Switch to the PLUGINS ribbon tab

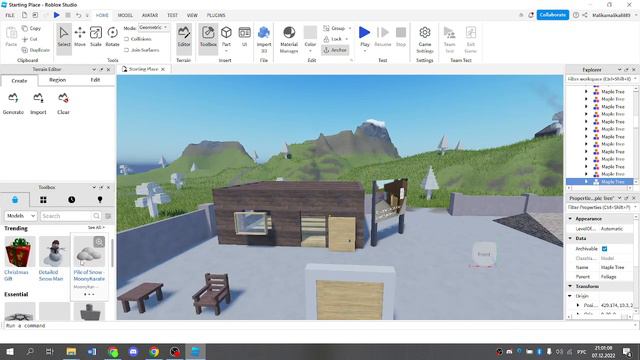216,15
